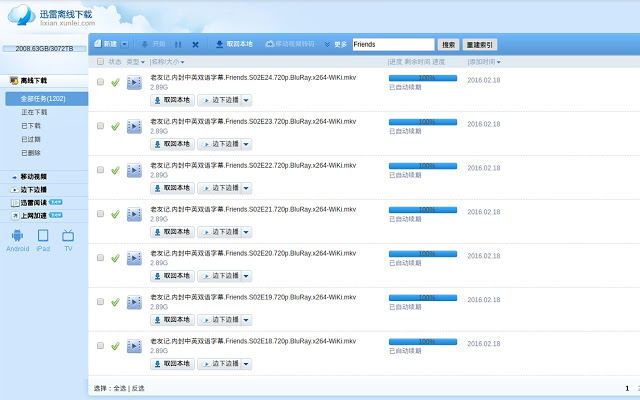Click the 100% progress bar of S02E18
Screen dimensions: 640x400
pyautogui.click(x=423, y=342)
